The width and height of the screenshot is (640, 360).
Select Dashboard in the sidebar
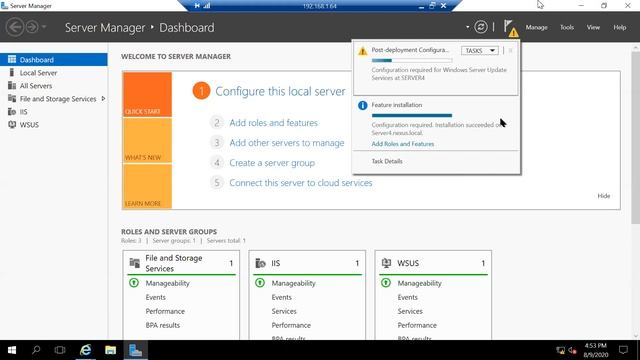(x=54, y=60)
